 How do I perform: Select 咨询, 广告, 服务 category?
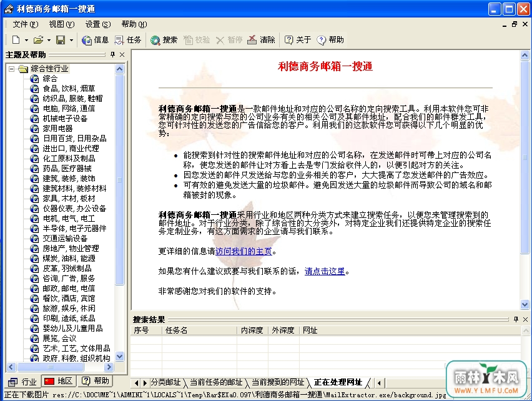[69, 279]
